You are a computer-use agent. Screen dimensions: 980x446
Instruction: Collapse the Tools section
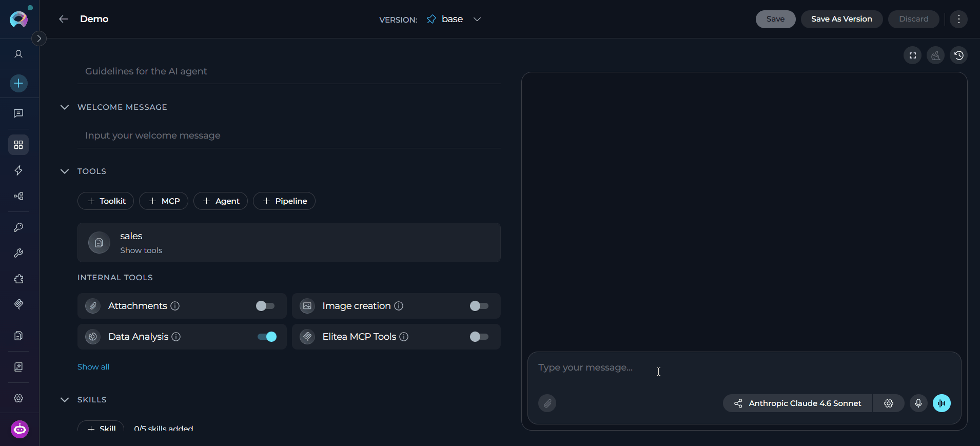click(x=65, y=171)
